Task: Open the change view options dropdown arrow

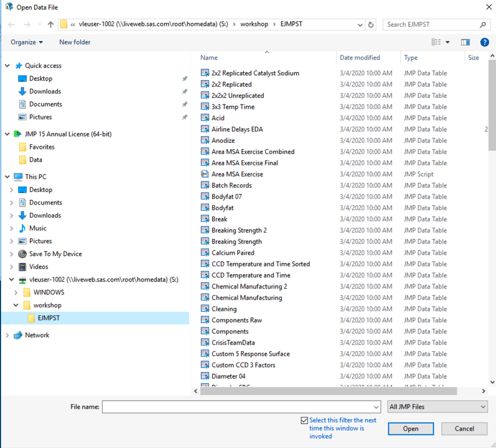Action: (x=448, y=42)
